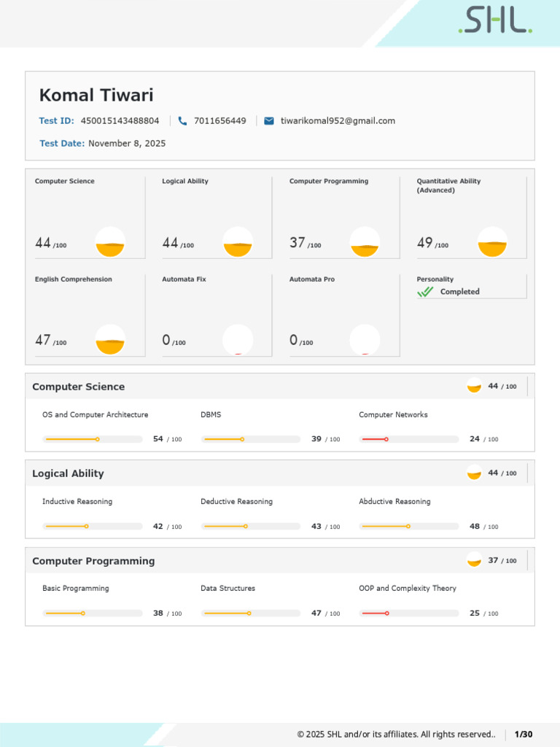Viewport: 560px width, 747px height.
Task: Click the Basic Programming label
Action: 76,589
